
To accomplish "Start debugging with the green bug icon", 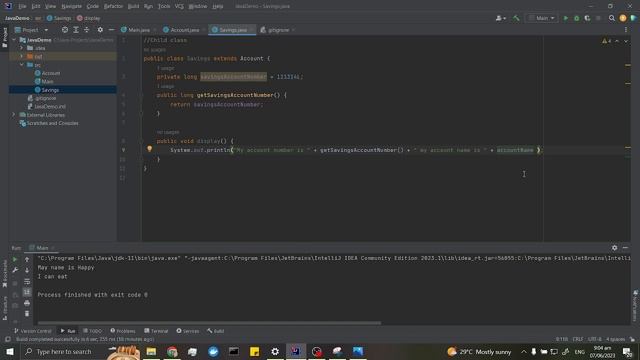I will [576, 18].
